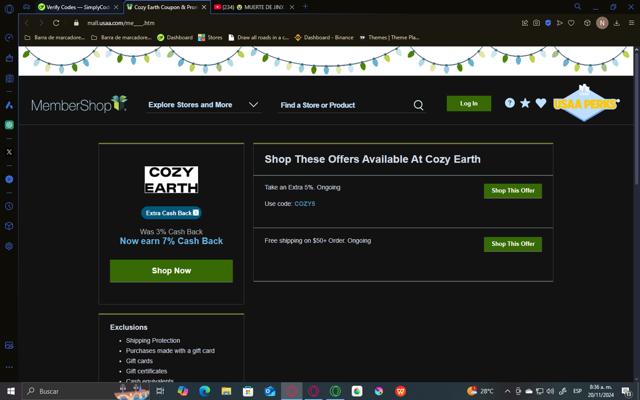
Task: Open the easy setup menu icon
Action: coord(631,23)
